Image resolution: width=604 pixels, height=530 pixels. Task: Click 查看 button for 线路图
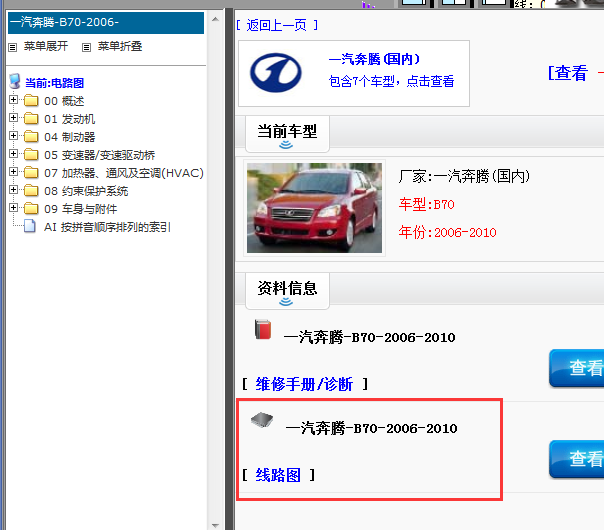click(576, 458)
